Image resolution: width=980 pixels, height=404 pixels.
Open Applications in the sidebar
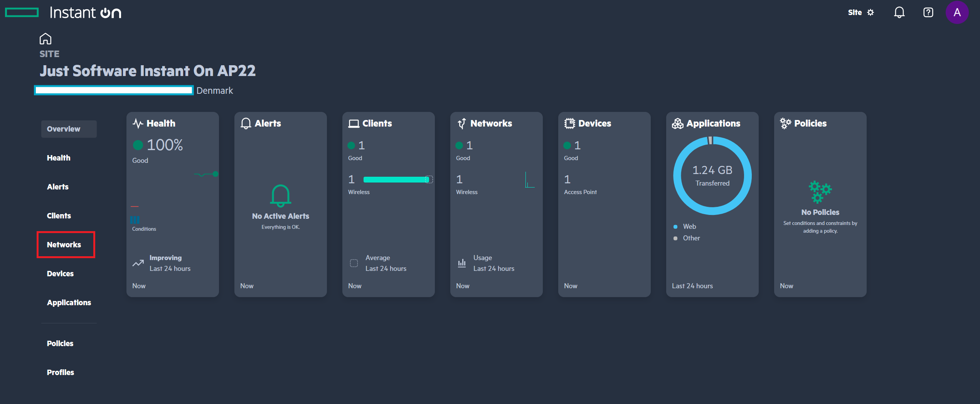69,303
